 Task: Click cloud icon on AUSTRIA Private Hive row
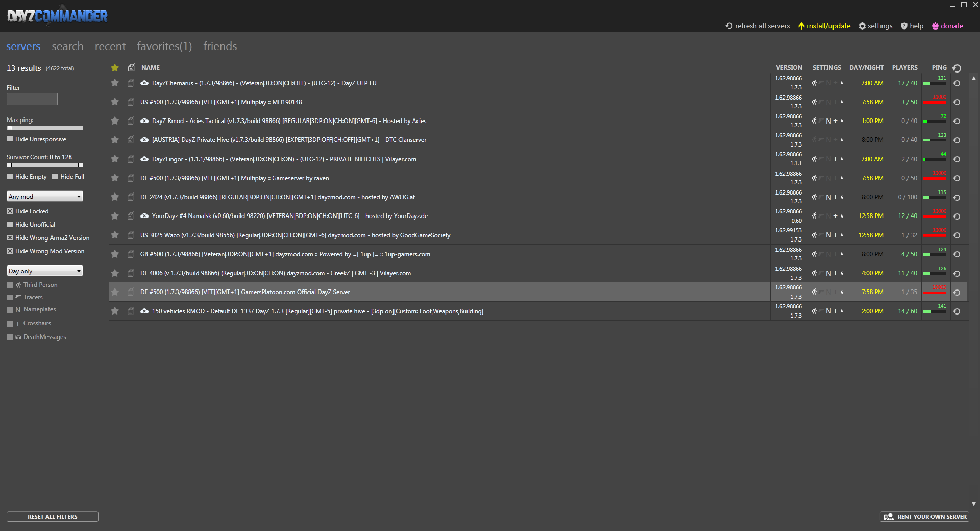[x=144, y=139]
